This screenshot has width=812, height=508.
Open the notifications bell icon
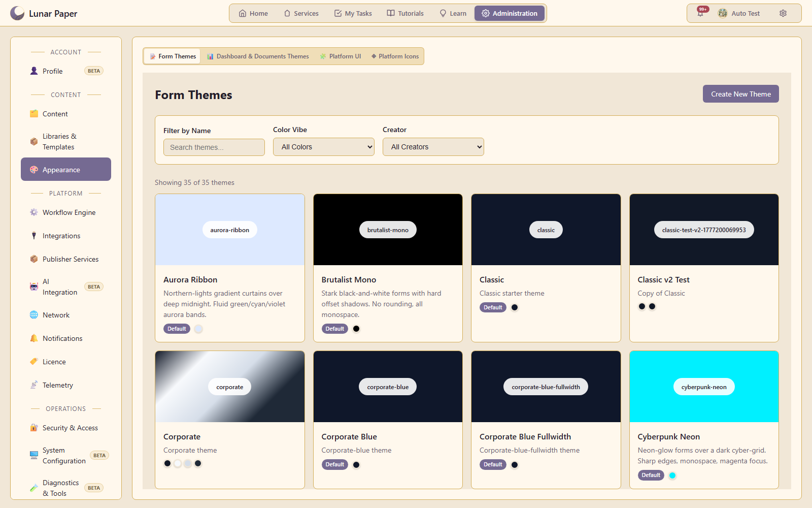(700, 13)
